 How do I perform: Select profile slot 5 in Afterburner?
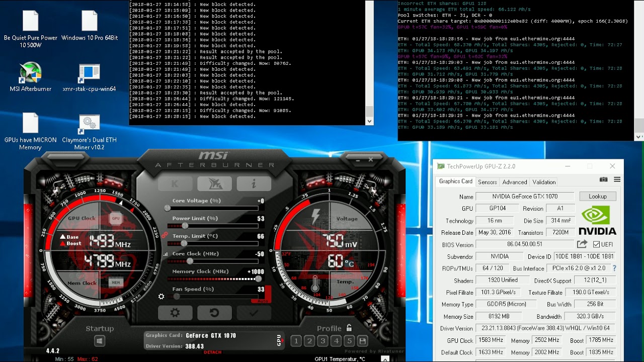(350, 341)
